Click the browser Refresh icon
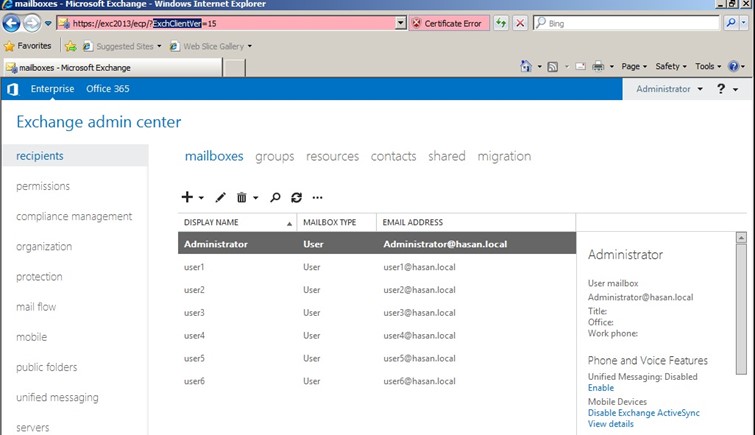 pos(501,23)
